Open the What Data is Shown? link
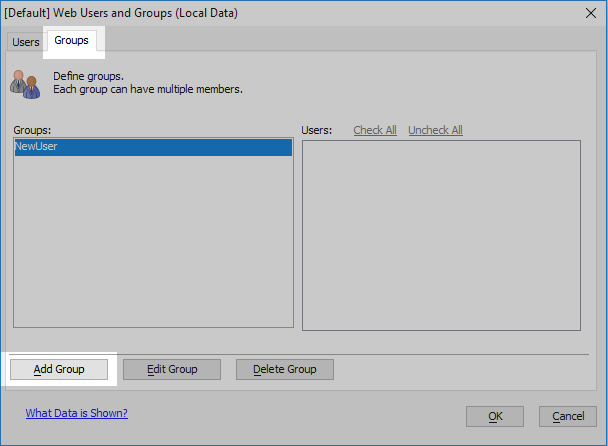This screenshot has width=608, height=446. [x=76, y=413]
